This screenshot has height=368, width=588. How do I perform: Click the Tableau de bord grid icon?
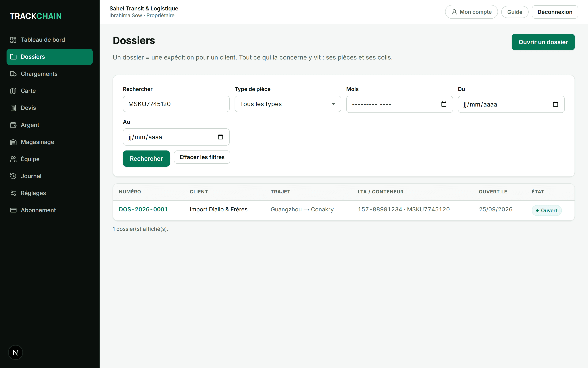pos(13,40)
